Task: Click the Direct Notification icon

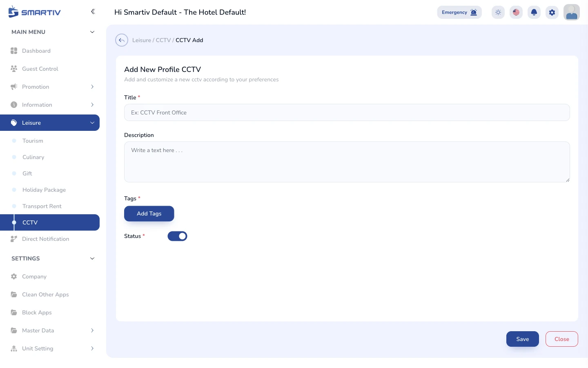Action: coord(14,239)
